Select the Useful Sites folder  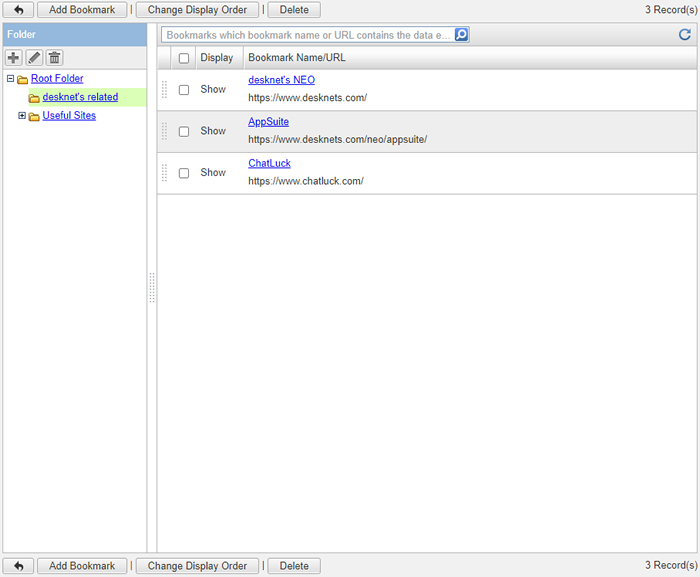(x=69, y=116)
